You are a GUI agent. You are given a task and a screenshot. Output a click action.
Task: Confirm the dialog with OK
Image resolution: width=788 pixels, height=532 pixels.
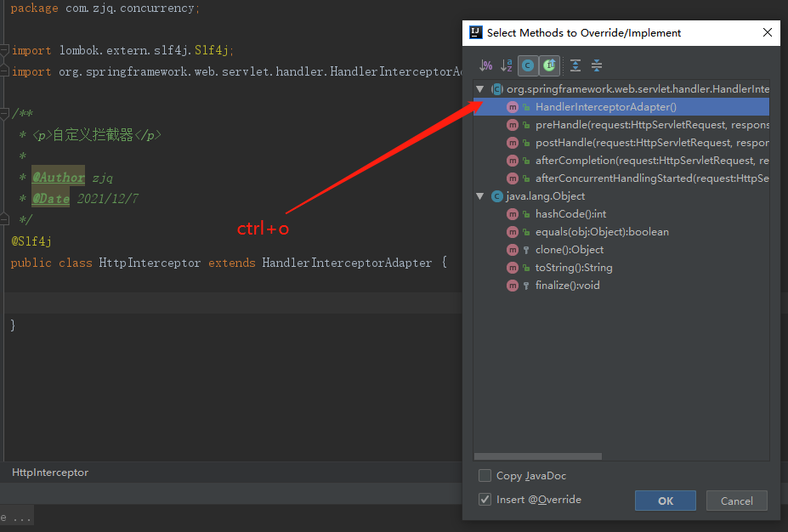point(666,501)
